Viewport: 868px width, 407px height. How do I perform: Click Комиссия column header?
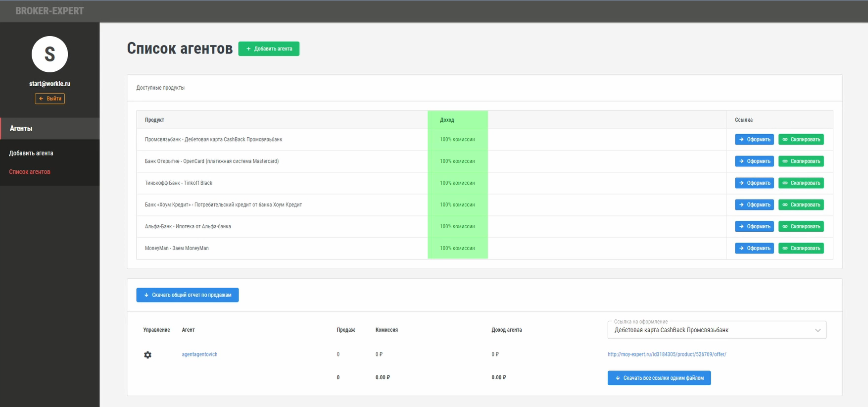pyautogui.click(x=386, y=330)
